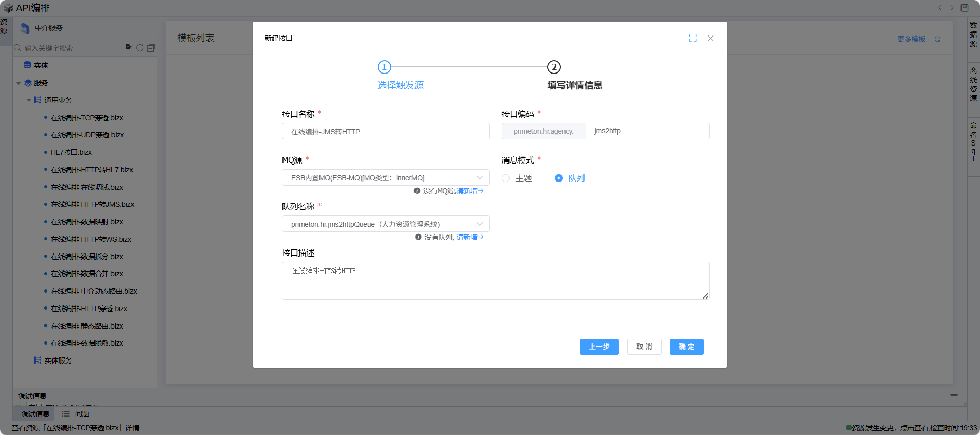Click the refresh icon in the resource search bar

click(x=140, y=48)
